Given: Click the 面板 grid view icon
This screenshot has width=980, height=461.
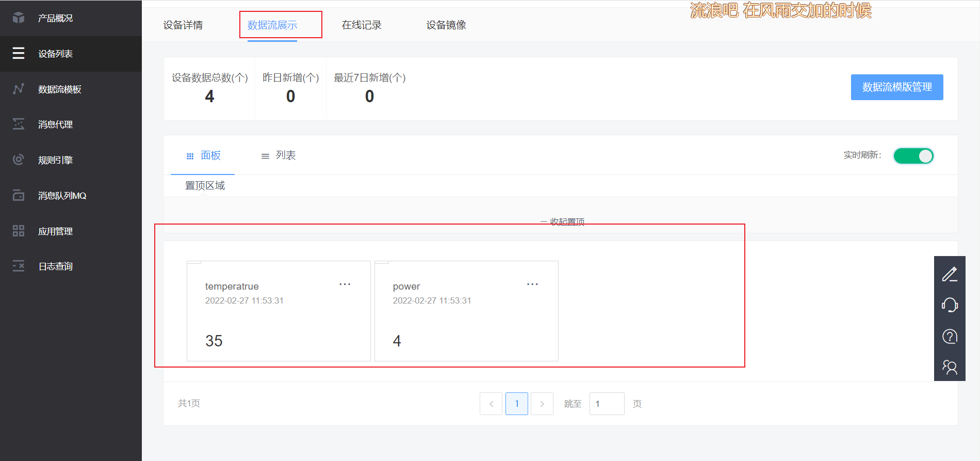Looking at the screenshot, I should (190, 156).
